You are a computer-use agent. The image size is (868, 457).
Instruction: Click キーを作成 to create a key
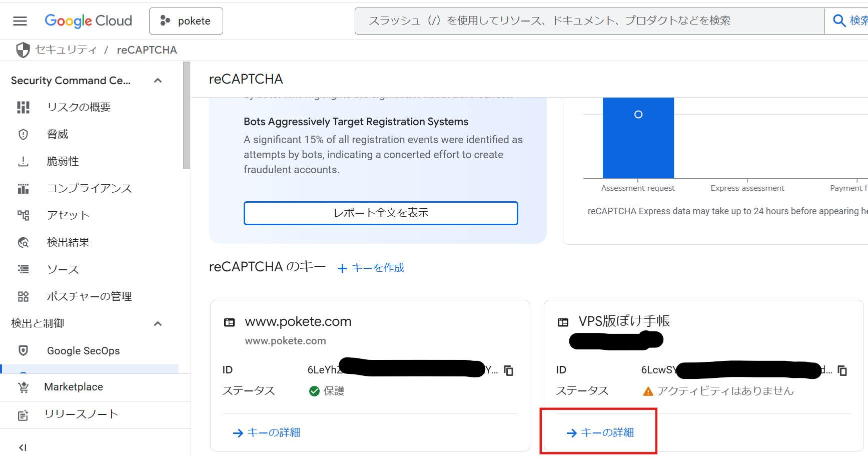[378, 268]
